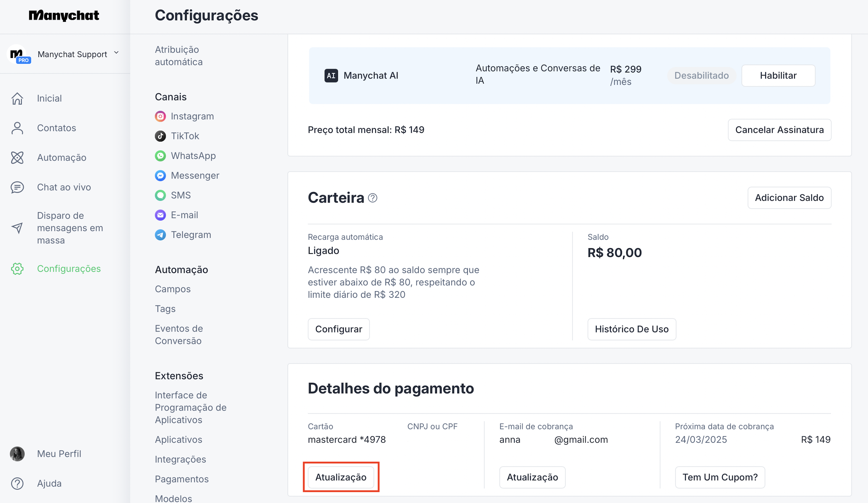This screenshot has height=503, width=868.
Task: Click the Manychat AI badge icon
Action: pos(331,75)
